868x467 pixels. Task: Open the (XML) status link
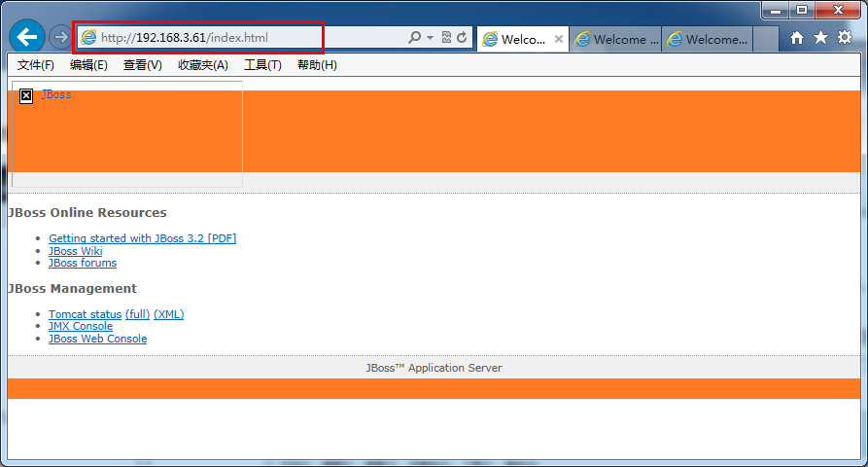click(169, 314)
